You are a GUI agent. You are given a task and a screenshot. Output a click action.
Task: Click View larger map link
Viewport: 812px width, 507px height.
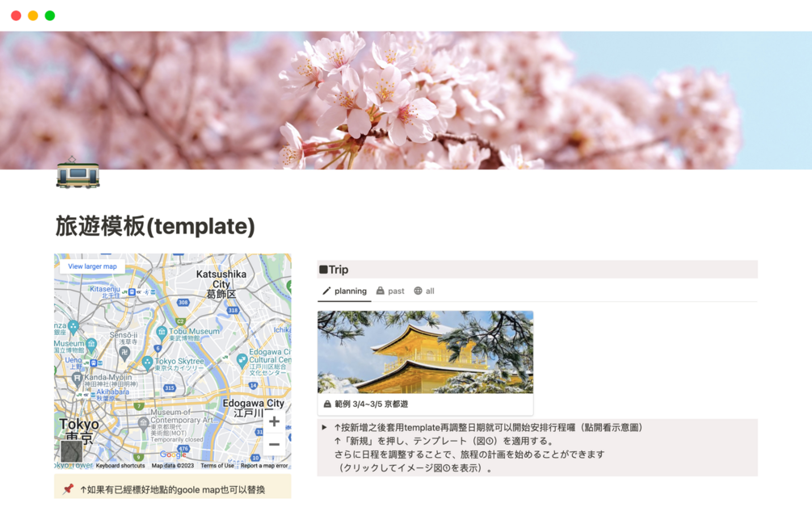92,266
